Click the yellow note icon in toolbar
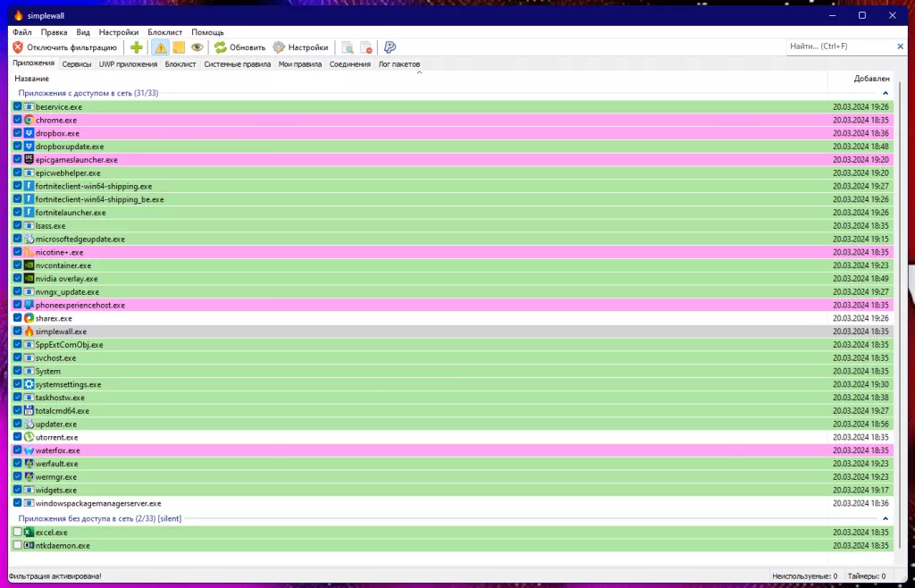915x588 pixels. coord(179,47)
